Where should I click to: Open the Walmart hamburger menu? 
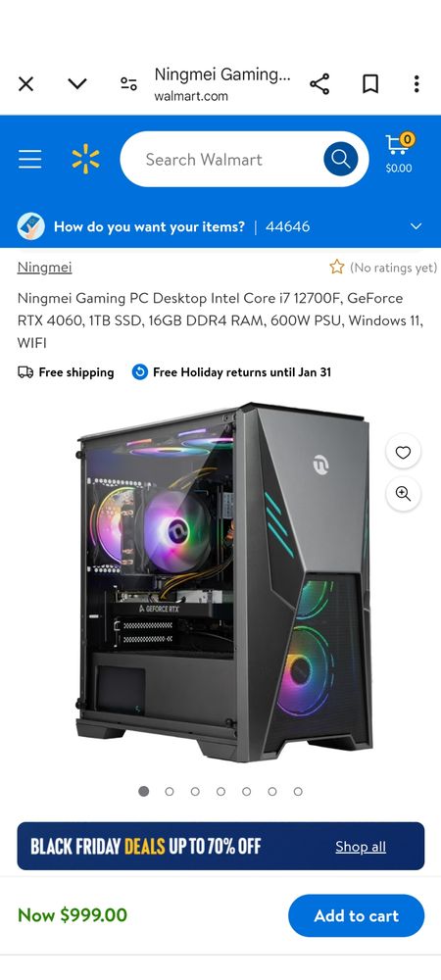[30, 160]
